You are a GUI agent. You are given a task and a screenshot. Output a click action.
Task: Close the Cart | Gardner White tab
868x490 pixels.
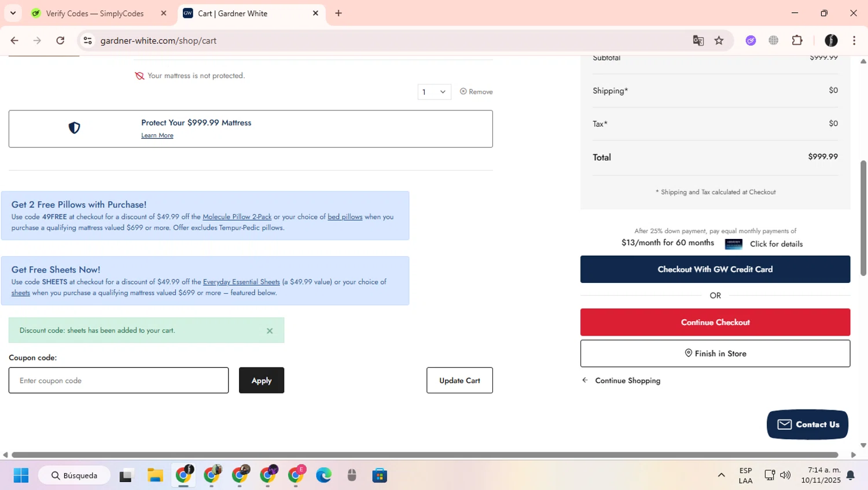point(315,13)
